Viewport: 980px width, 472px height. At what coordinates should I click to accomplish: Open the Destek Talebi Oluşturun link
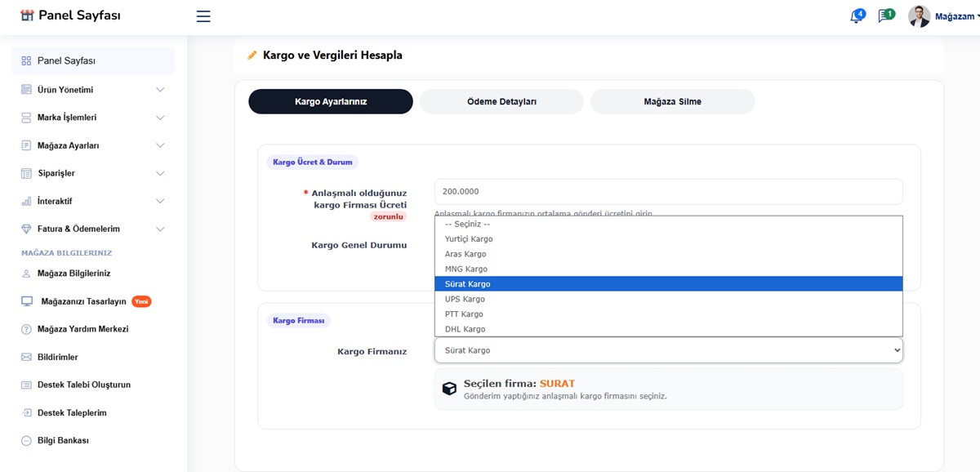83,385
